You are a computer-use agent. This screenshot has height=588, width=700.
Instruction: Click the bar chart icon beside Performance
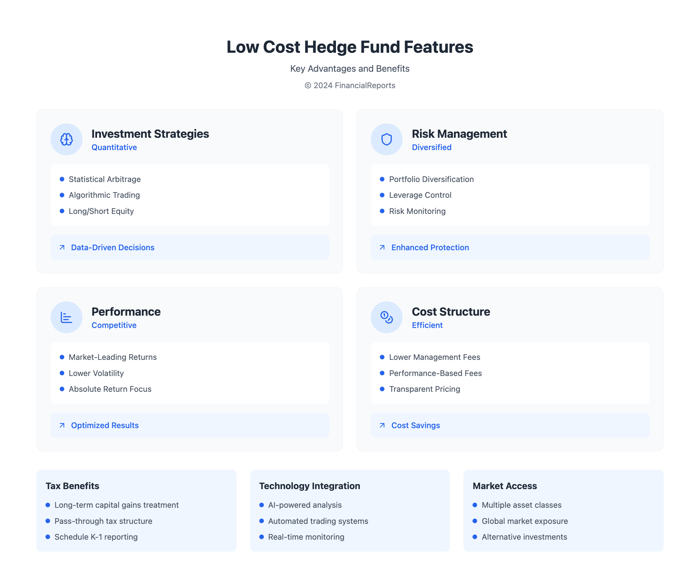[x=66, y=317]
